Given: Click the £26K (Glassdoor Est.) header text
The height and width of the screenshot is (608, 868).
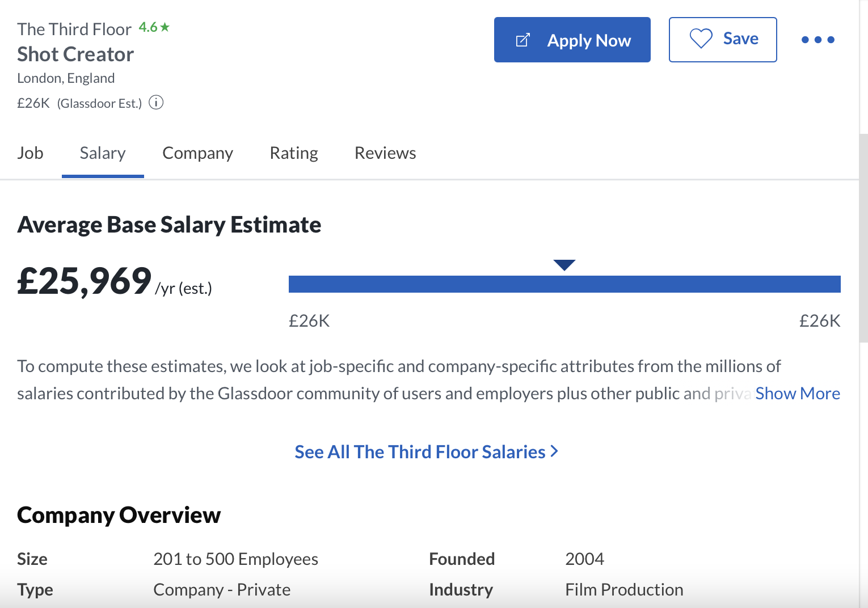Looking at the screenshot, I should point(79,103).
